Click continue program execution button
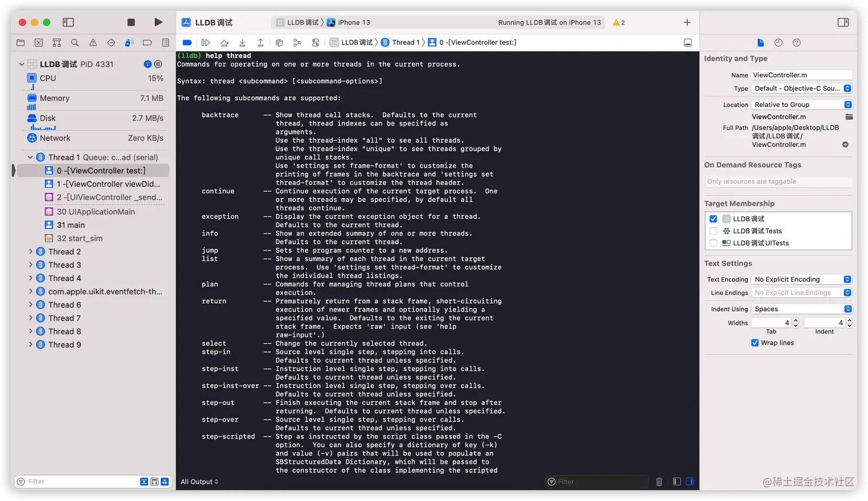 (206, 42)
